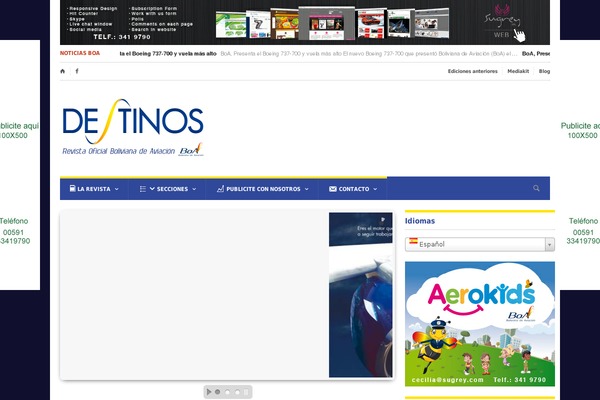Click the pause control of the slideshow

[x=246, y=392]
